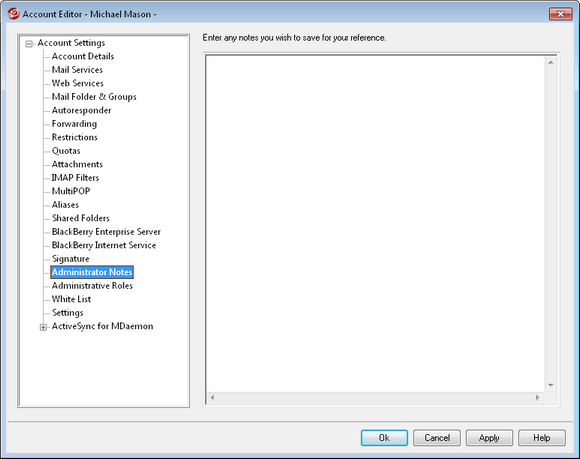Viewport: 580px width, 459px height.
Task: Click the MDaemon app icon in title bar
Action: (x=13, y=14)
